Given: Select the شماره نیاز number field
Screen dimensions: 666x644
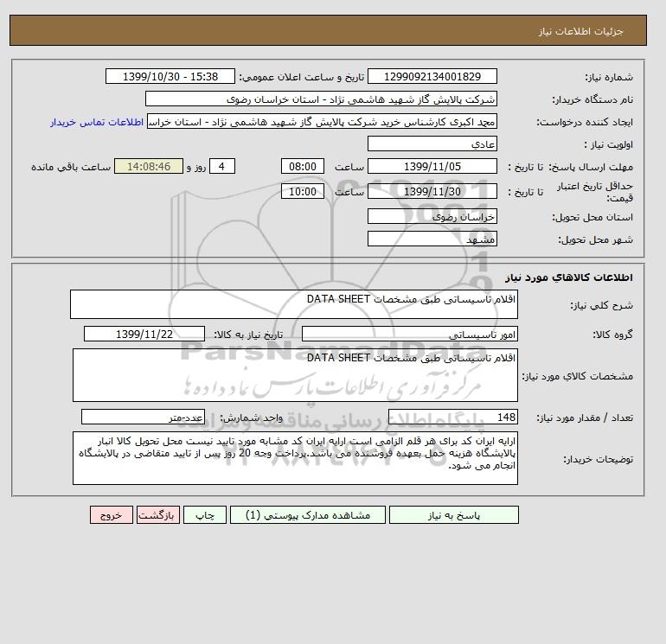Looking at the screenshot, I should point(432,76).
